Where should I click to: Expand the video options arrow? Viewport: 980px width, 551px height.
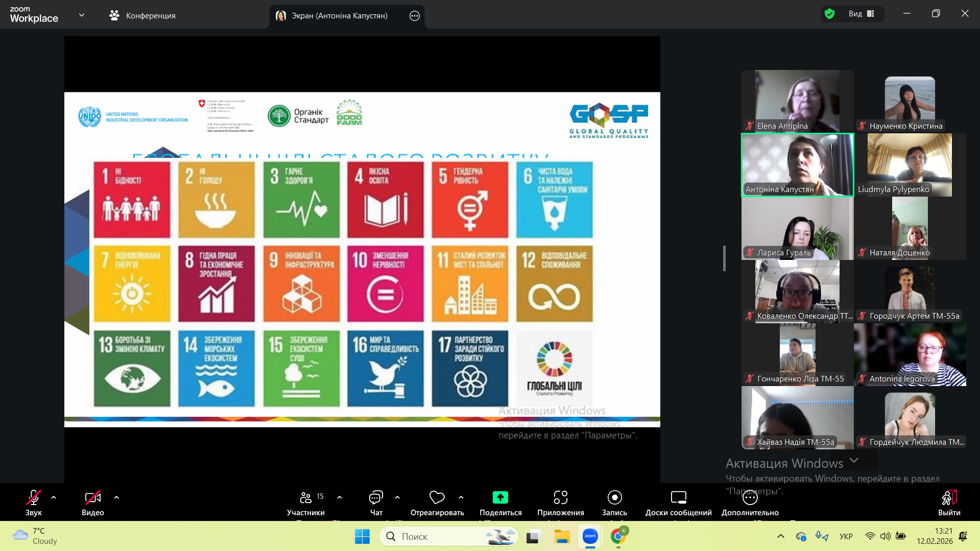coord(116,497)
